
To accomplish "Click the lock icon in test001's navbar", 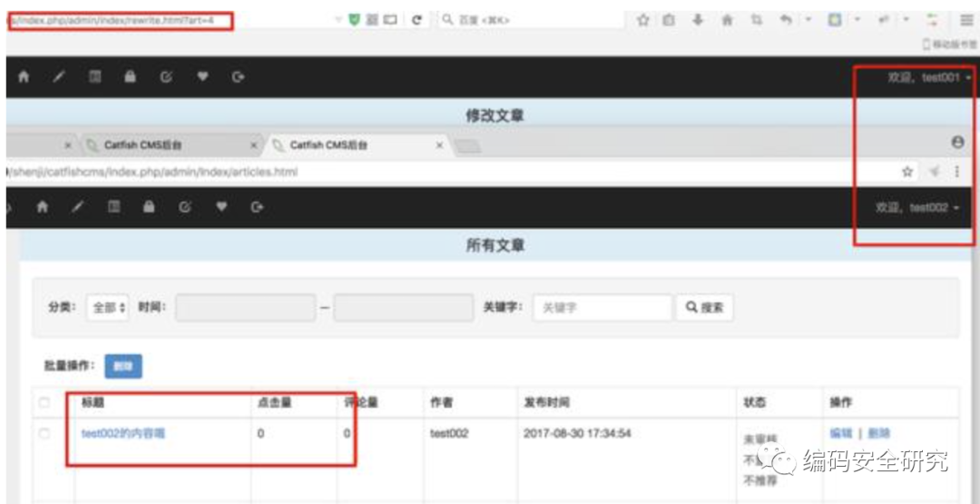I will [x=130, y=77].
